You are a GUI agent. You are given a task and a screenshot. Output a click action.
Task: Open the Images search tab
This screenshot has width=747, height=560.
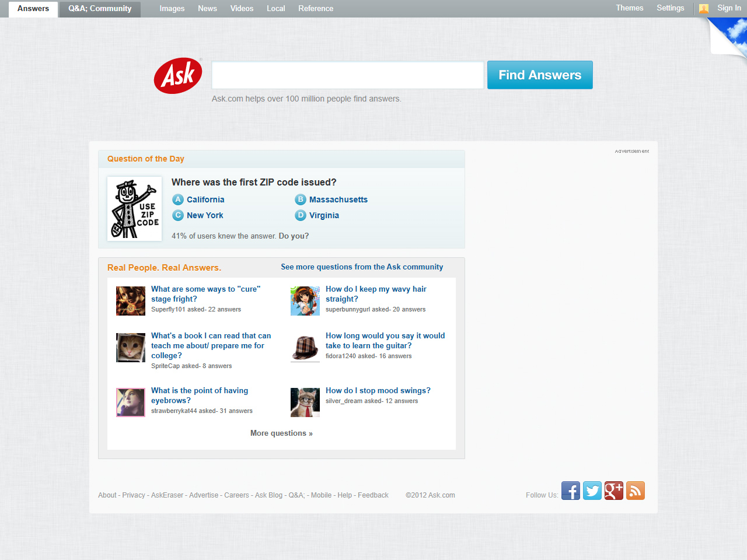point(172,9)
